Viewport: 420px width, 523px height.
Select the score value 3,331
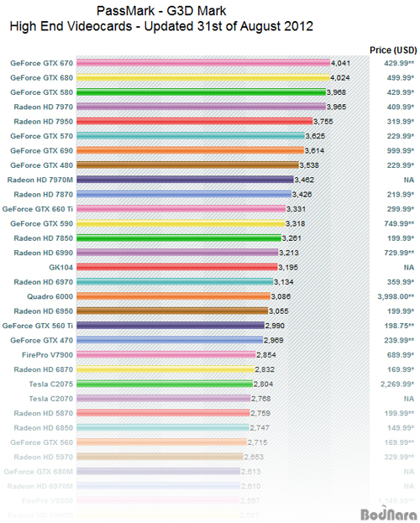tap(296, 209)
